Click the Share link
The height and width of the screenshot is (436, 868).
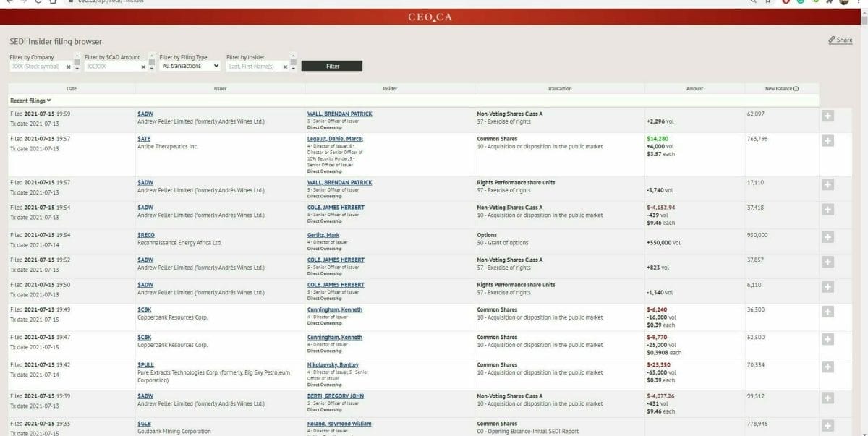tap(841, 40)
